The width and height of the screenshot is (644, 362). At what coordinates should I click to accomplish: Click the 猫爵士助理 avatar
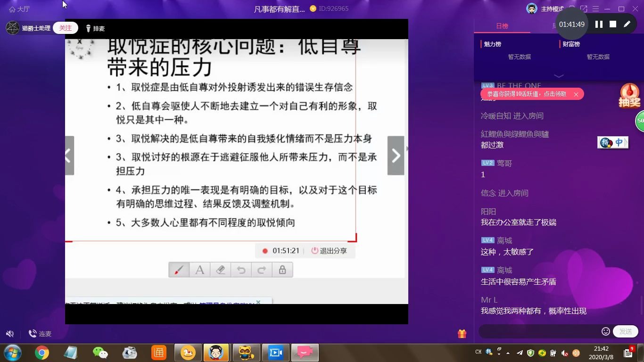[12, 28]
